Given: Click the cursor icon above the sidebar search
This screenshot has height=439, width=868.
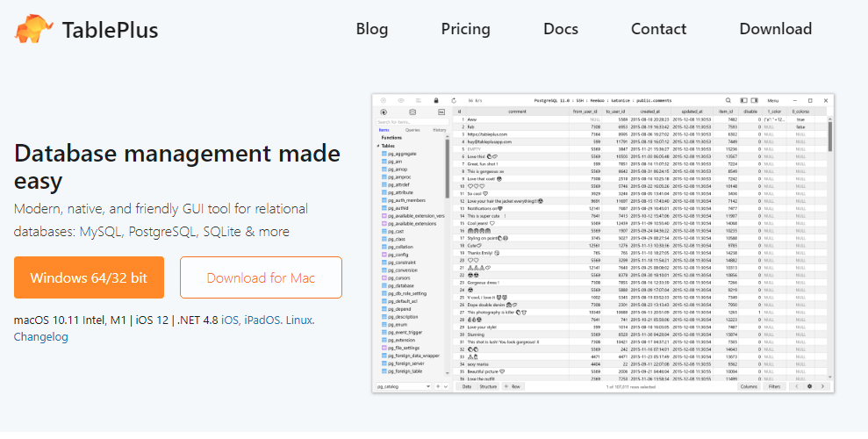Looking at the screenshot, I should pyautogui.click(x=383, y=112).
